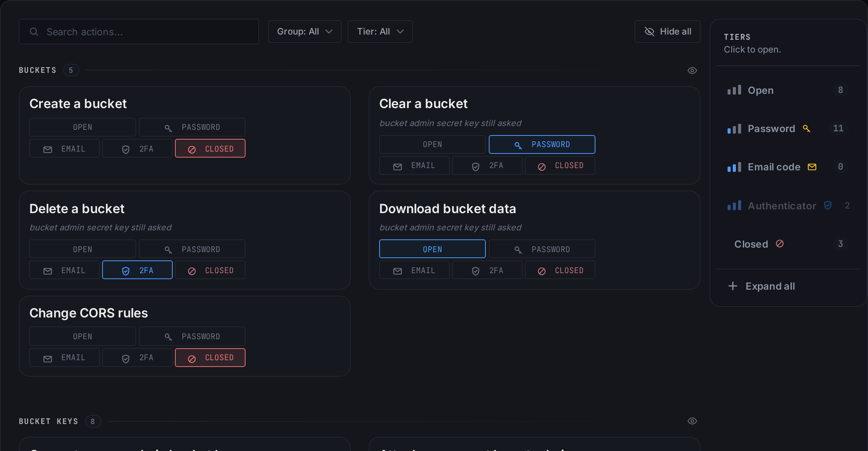Select Open for Download bucket data

(x=432, y=249)
